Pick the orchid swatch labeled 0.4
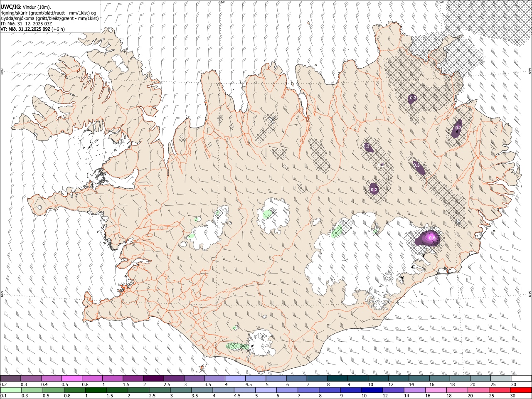The width and height of the screenshot is (532, 399). [x=52, y=379]
